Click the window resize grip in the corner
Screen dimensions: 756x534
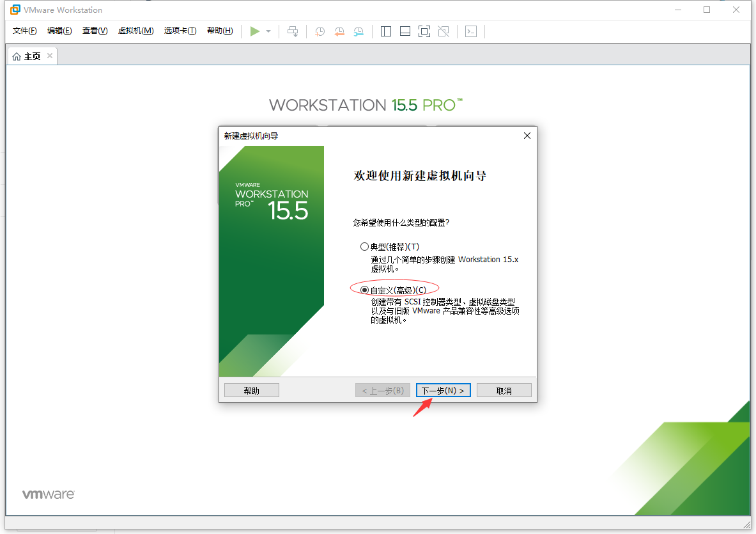tap(747, 525)
